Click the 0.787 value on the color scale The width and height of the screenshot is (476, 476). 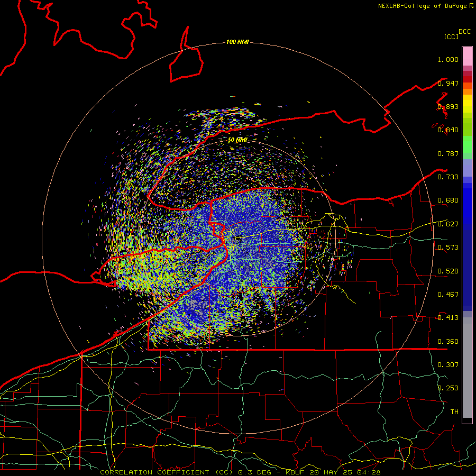tap(448, 153)
